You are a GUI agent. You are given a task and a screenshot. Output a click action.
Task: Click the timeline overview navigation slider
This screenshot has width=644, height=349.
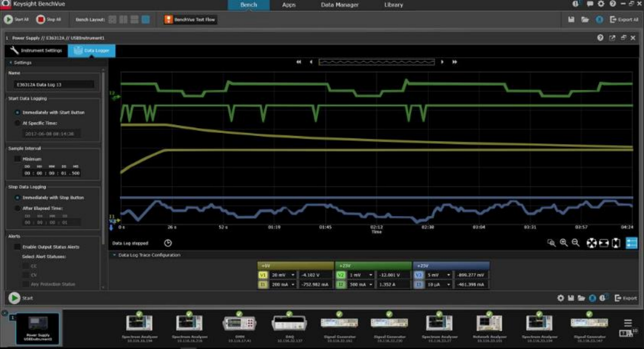tap(376, 61)
